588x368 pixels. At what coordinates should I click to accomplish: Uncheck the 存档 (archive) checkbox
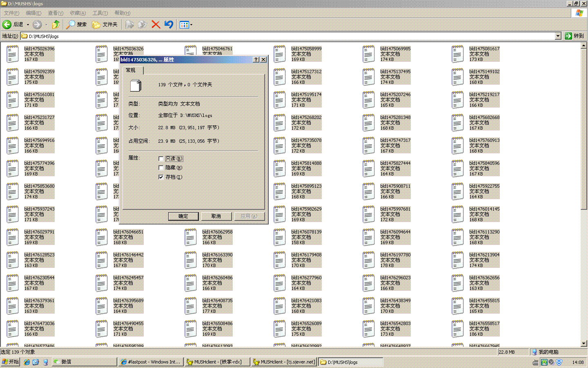coord(161,177)
